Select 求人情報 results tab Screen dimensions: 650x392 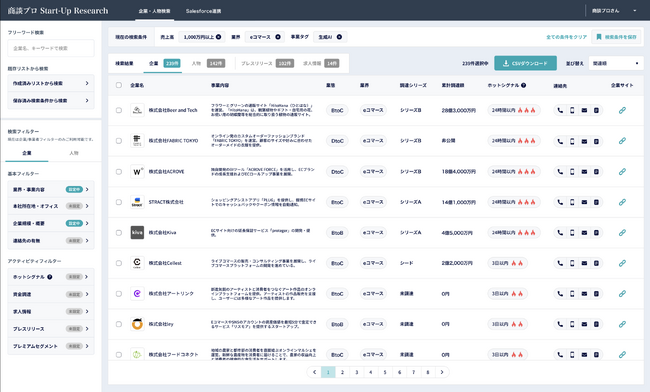point(321,63)
